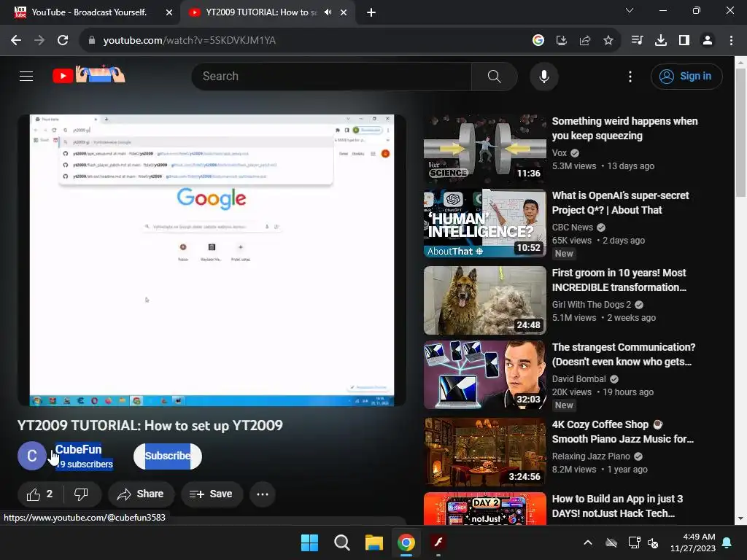Dislike the video with thumbs down
Viewport: 747px width, 560px height.
(81, 494)
